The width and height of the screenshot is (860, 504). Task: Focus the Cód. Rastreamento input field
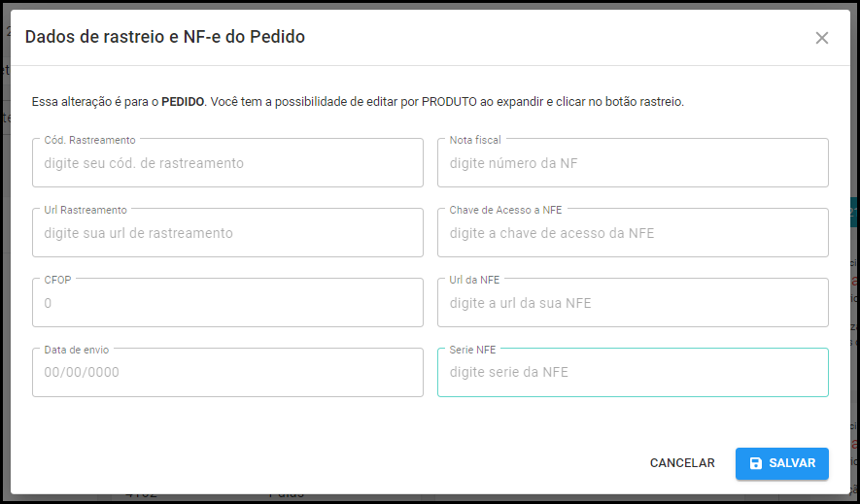point(227,163)
